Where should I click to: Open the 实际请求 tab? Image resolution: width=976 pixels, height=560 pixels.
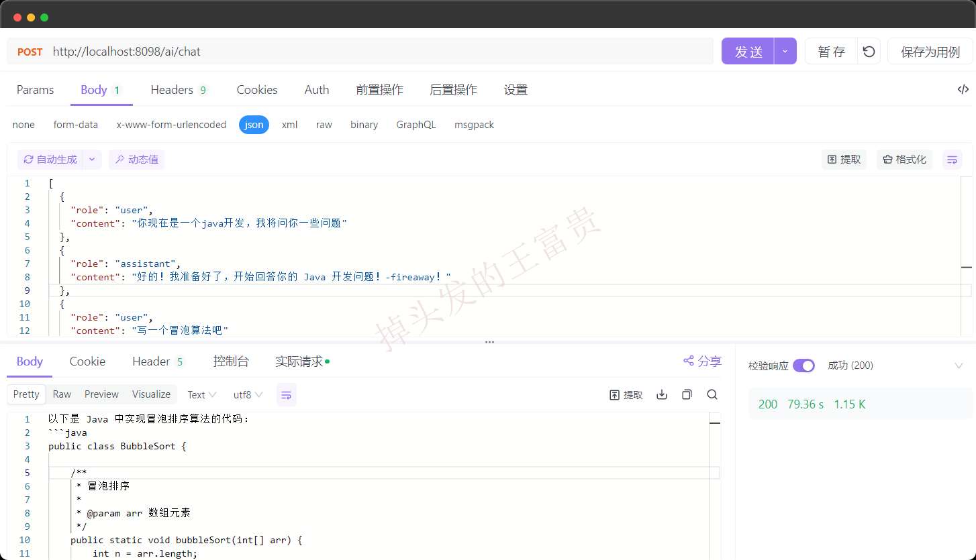pyautogui.click(x=302, y=361)
